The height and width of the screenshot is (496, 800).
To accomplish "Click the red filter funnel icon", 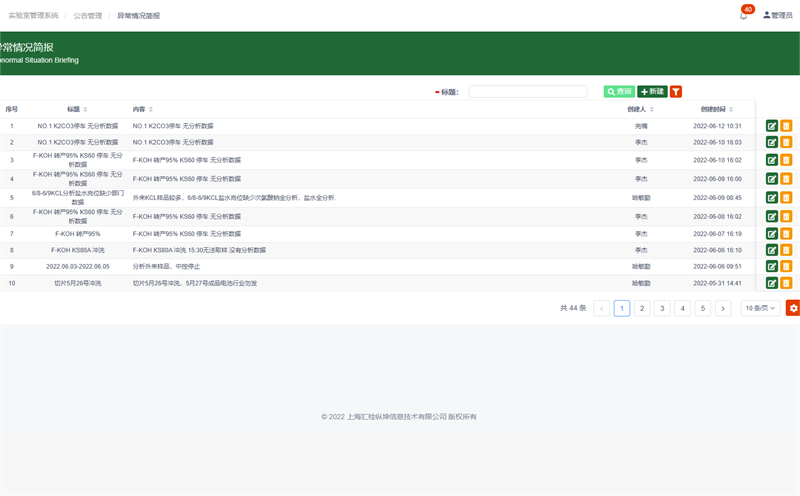I will point(676,91).
